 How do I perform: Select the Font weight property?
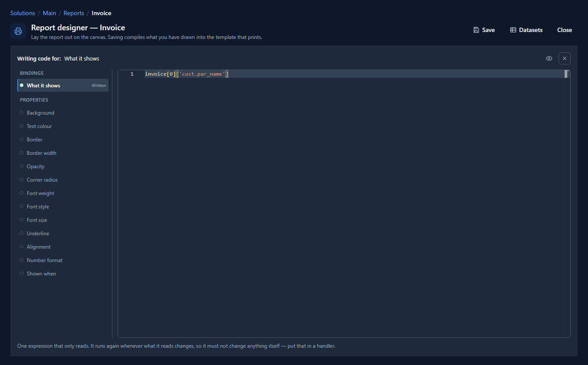click(63, 193)
